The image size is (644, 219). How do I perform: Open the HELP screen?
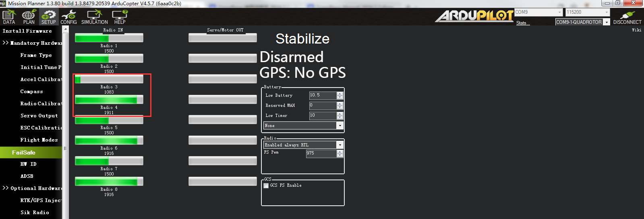120,17
